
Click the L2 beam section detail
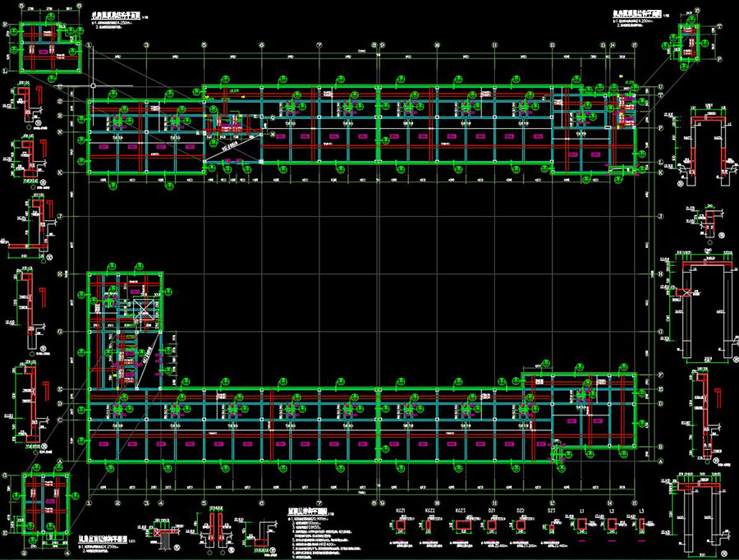612,524
